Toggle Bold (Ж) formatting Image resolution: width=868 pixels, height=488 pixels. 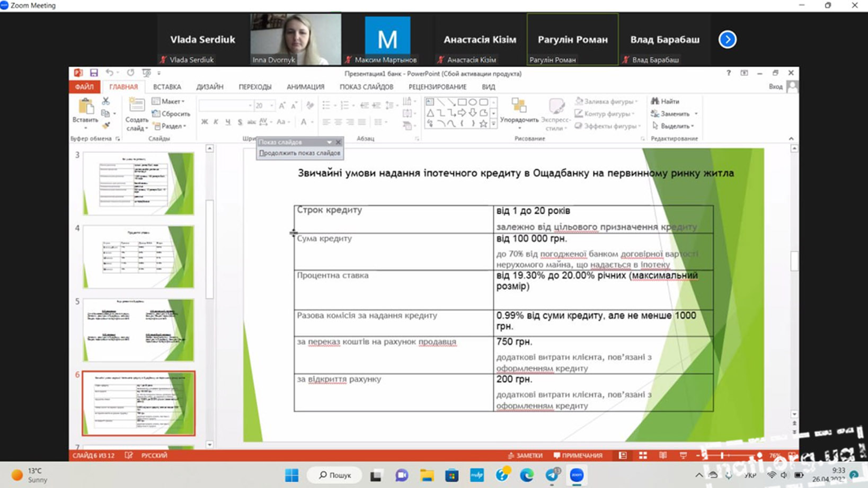[205, 122]
